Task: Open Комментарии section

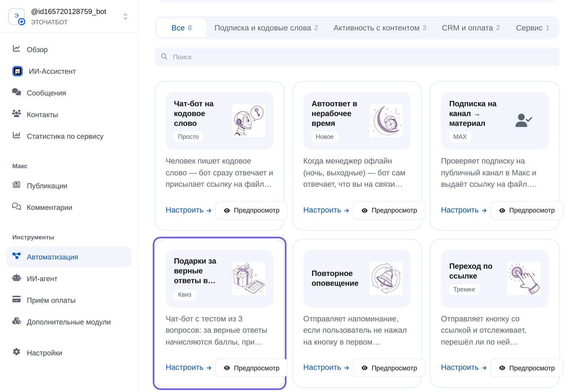Action: click(x=69, y=207)
